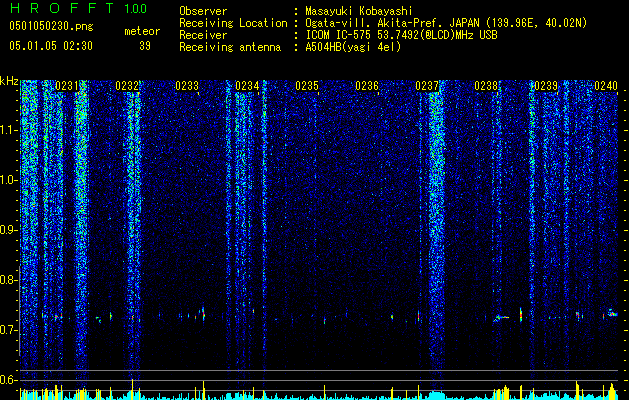Click the antenna text A504HB(yagi 4el)
Image resolution: width=629 pixels, height=400 pixels.
point(353,47)
